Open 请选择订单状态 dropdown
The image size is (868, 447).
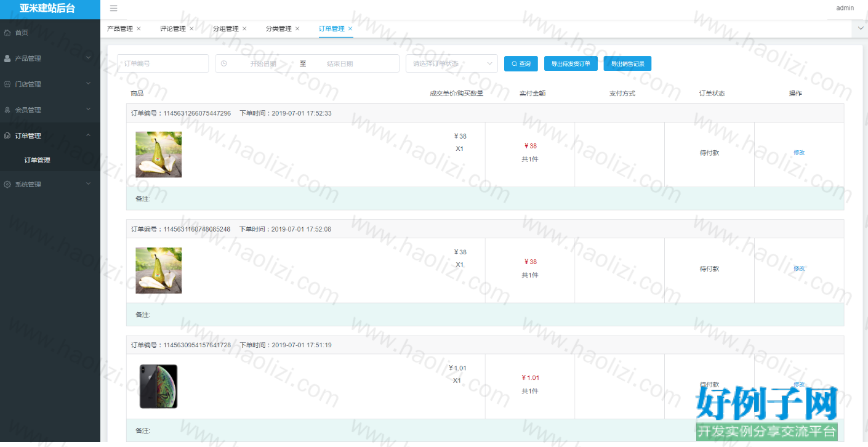click(x=452, y=63)
